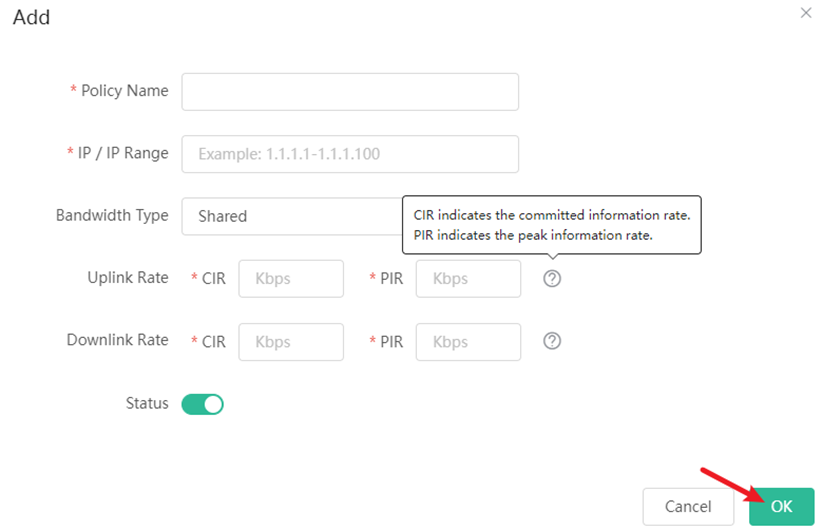The height and width of the screenshot is (530, 822).
Task: Click the Uplink Rate label
Action: (x=127, y=277)
